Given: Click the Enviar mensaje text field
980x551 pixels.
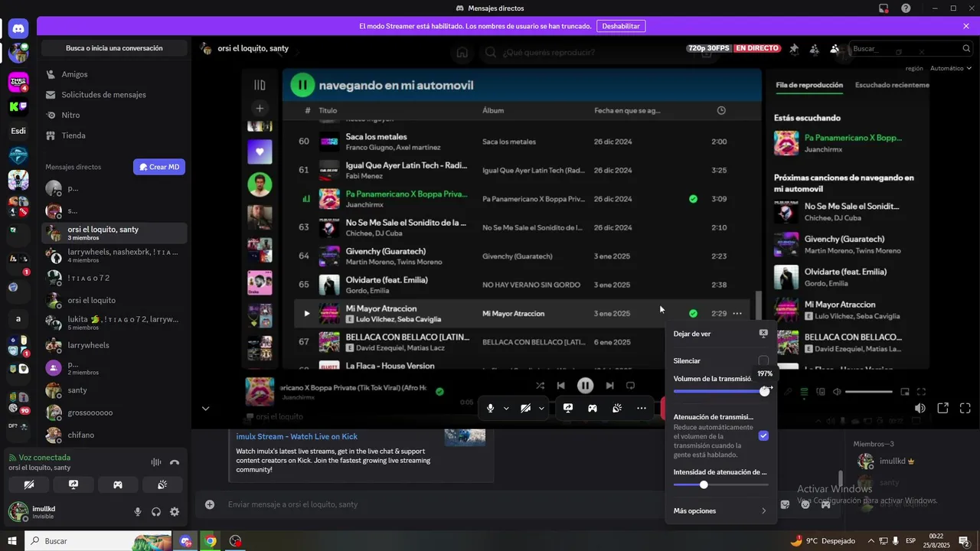Looking at the screenshot, I should tap(490, 504).
